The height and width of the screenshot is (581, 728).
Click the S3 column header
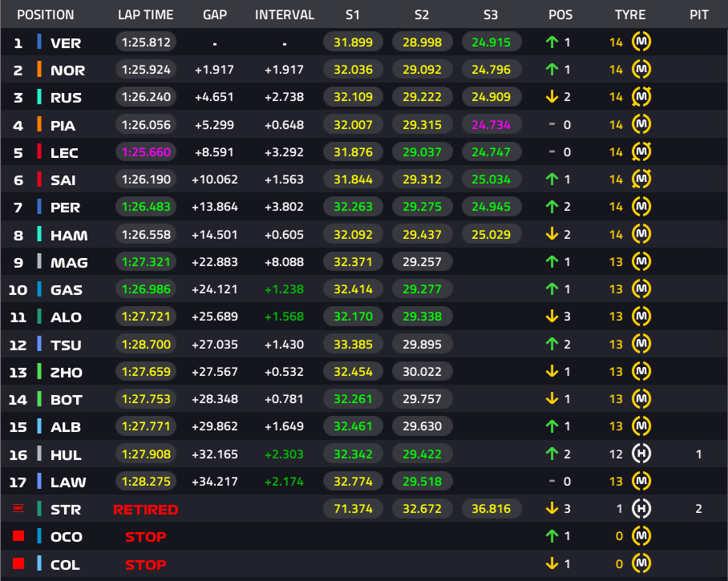click(x=491, y=15)
